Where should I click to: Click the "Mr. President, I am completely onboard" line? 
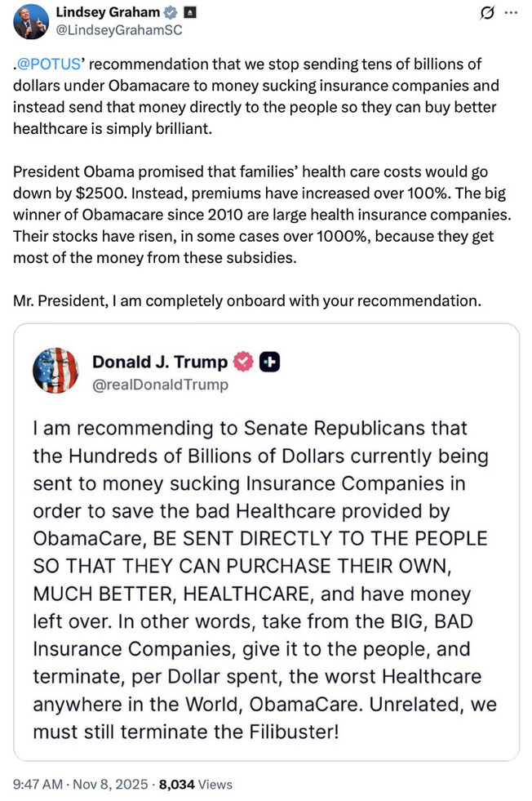[246, 301]
